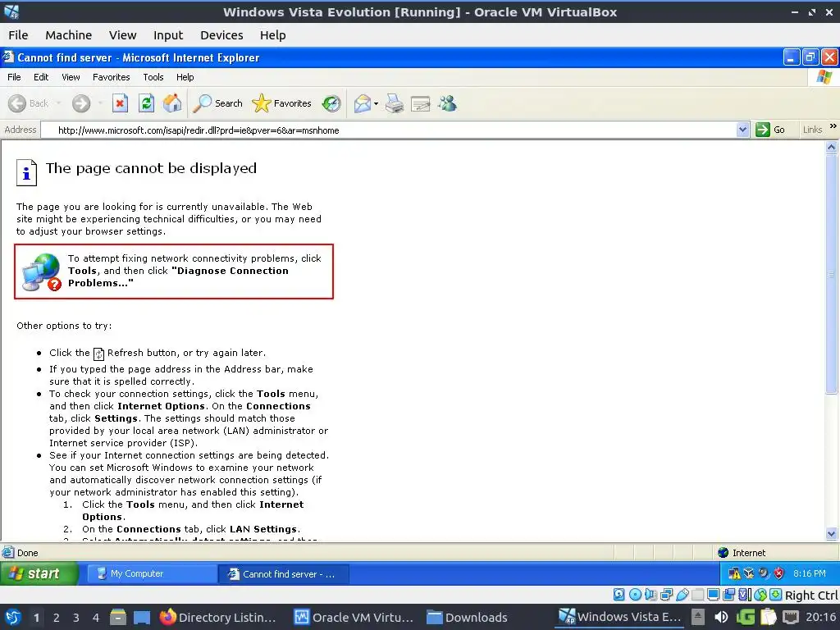The width and height of the screenshot is (840, 630).
Task: Open the host file manager drawer icon
Action: (118, 618)
